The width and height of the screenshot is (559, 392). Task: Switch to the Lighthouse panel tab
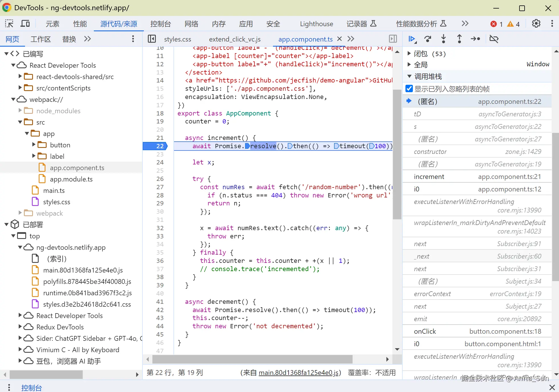pos(316,24)
